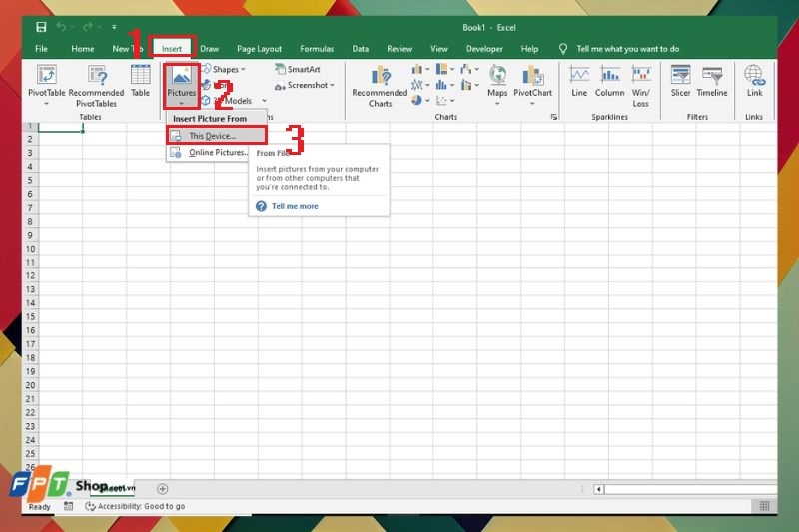Screen dimensions: 799x532
Task: Insert a Table from the Tables group
Action: click(x=140, y=81)
